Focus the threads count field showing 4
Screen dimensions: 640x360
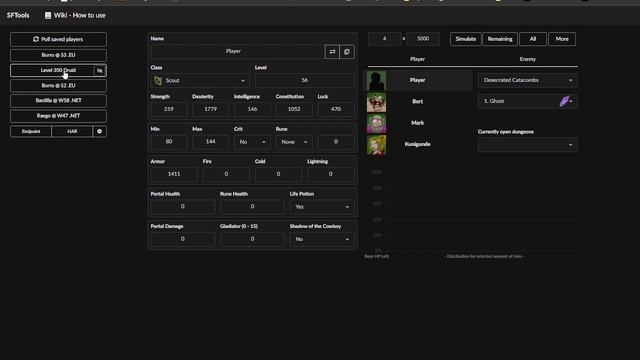[384, 39]
